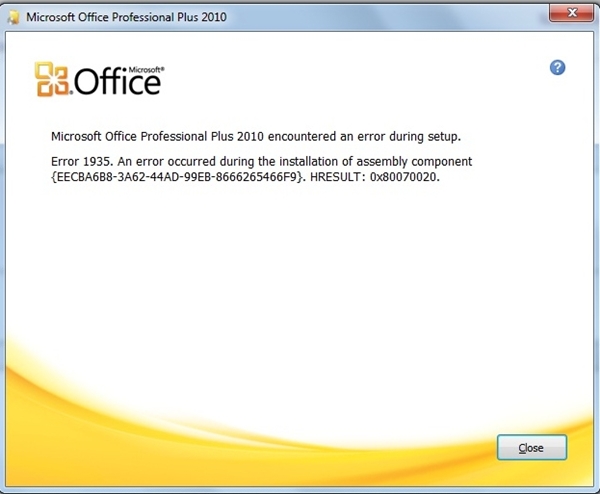Click the setup icon in title bar
The width and height of the screenshot is (600, 494).
[13, 16]
